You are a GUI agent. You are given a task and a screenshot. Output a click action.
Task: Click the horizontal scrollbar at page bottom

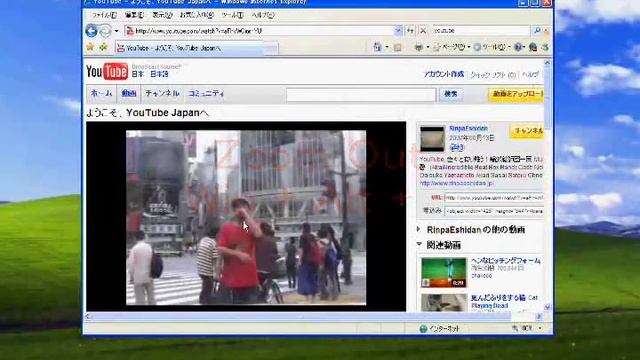pos(313,316)
